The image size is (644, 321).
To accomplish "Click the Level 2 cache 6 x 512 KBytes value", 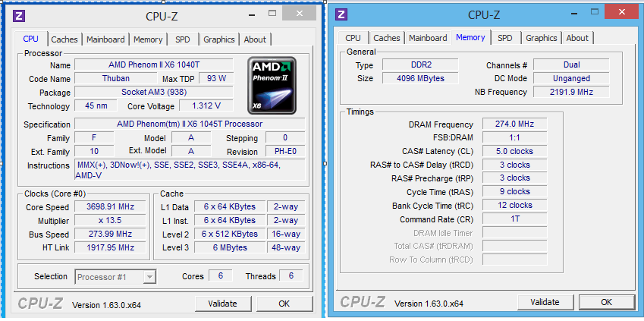I will coord(230,234).
